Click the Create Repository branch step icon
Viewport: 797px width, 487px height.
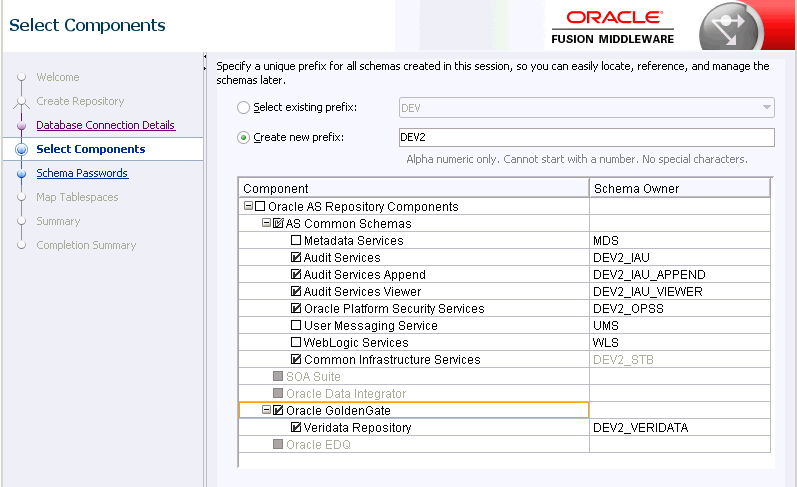pos(21,102)
